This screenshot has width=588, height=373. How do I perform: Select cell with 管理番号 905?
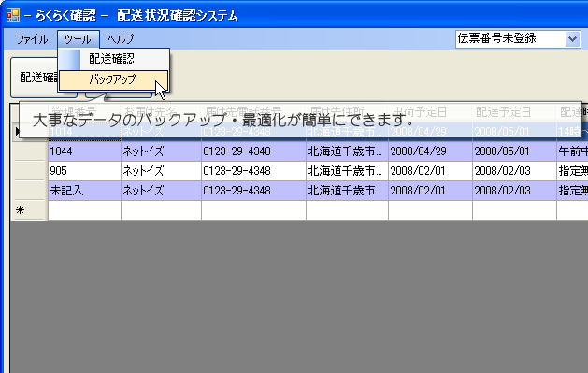(x=85, y=171)
